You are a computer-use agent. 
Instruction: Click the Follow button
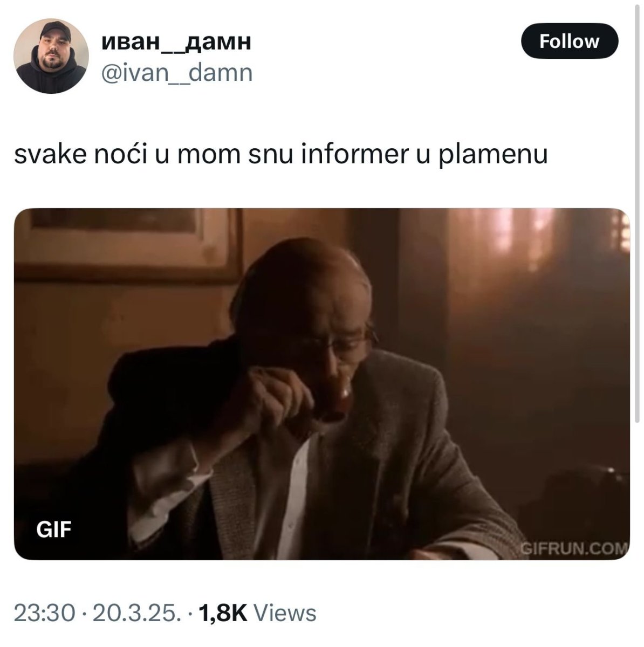pos(569,41)
